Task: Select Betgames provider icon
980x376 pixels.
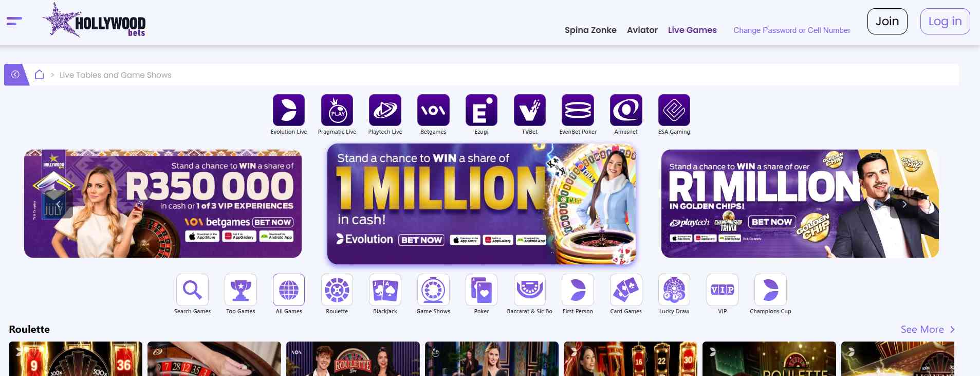Action: [x=433, y=110]
